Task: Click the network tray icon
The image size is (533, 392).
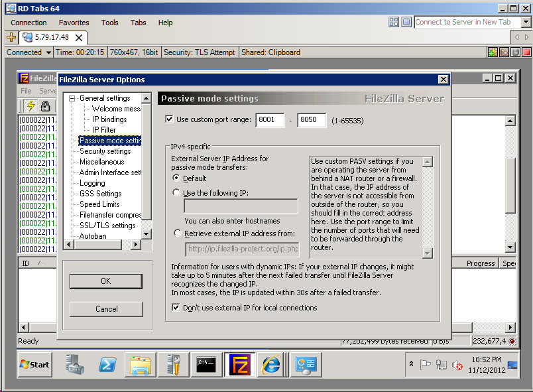Action: (442, 365)
